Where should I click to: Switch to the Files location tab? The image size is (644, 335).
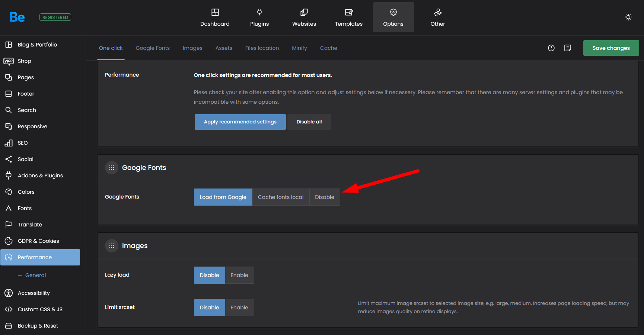[x=262, y=48]
